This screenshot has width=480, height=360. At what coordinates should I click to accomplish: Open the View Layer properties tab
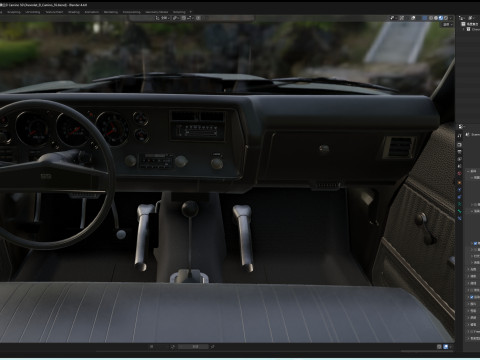(459, 159)
